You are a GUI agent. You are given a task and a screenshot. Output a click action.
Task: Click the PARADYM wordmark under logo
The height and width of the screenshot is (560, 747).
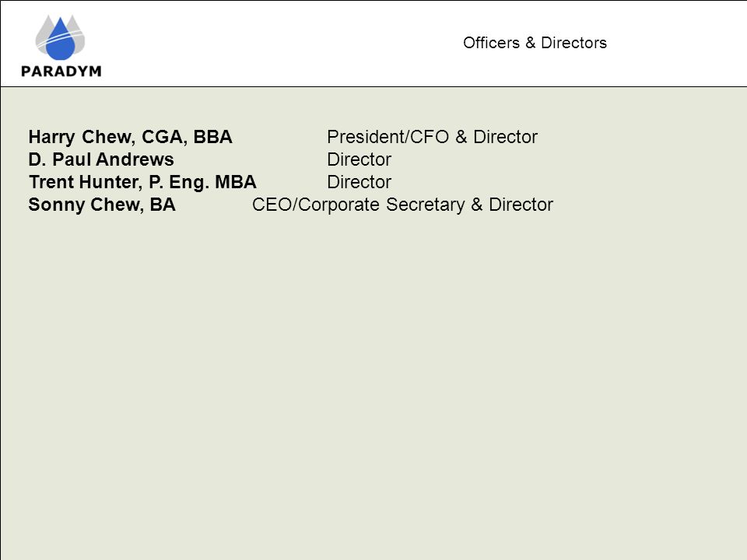61,72
